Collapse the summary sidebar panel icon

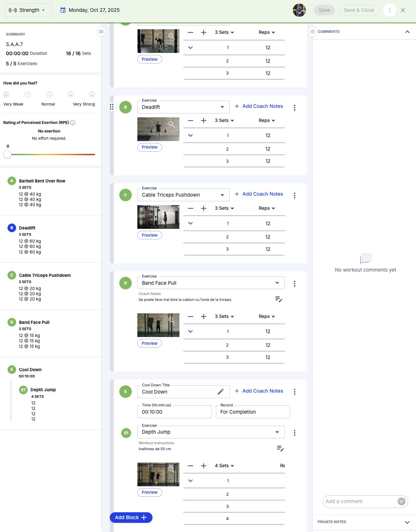(x=101, y=32)
